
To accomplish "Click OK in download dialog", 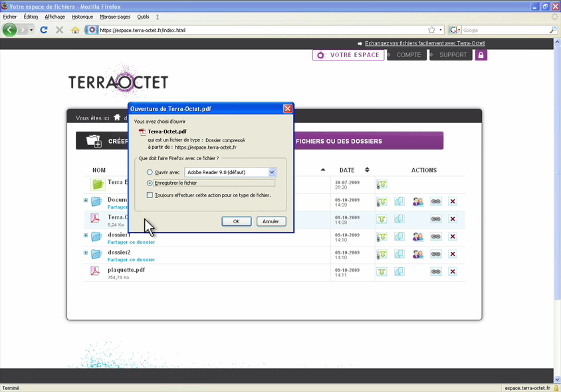I will pos(237,221).
